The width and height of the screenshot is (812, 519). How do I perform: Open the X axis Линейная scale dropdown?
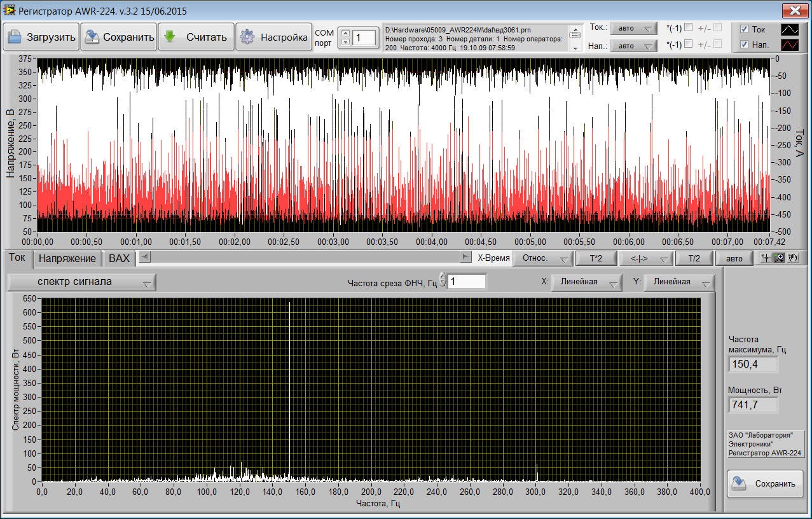(586, 282)
